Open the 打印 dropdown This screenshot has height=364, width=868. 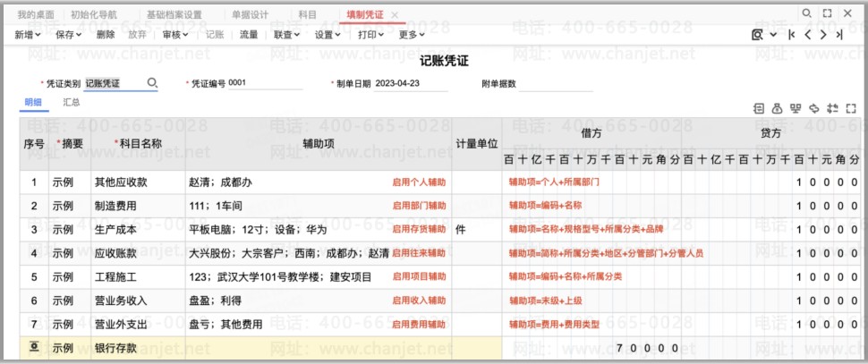coord(370,35)
